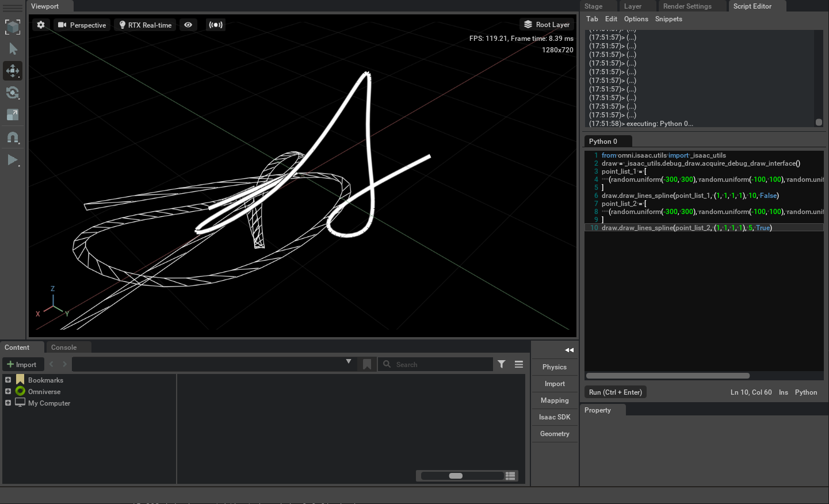
Task: Click the viewport streaming broadcast icon
Action: click(215, 25)
